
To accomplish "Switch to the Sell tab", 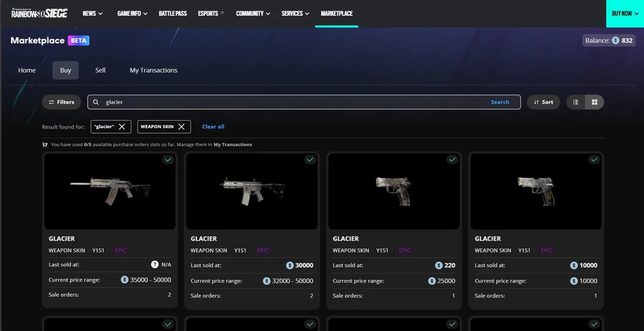I will click(100, 70).
